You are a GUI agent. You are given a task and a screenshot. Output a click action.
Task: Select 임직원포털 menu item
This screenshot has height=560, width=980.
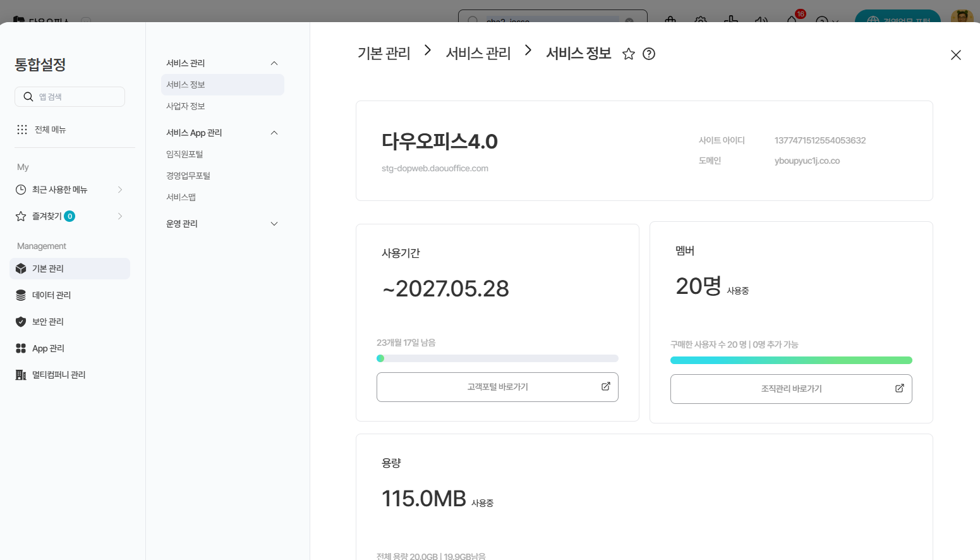click(x=185, y=154)
